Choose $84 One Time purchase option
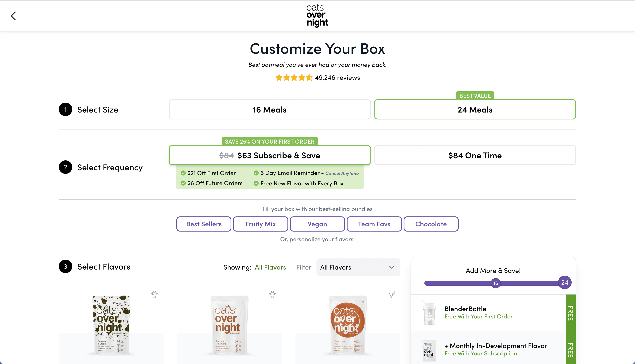The width and height of the screenshot is (635, 364). pyautogui.click(x=475, y=155)
